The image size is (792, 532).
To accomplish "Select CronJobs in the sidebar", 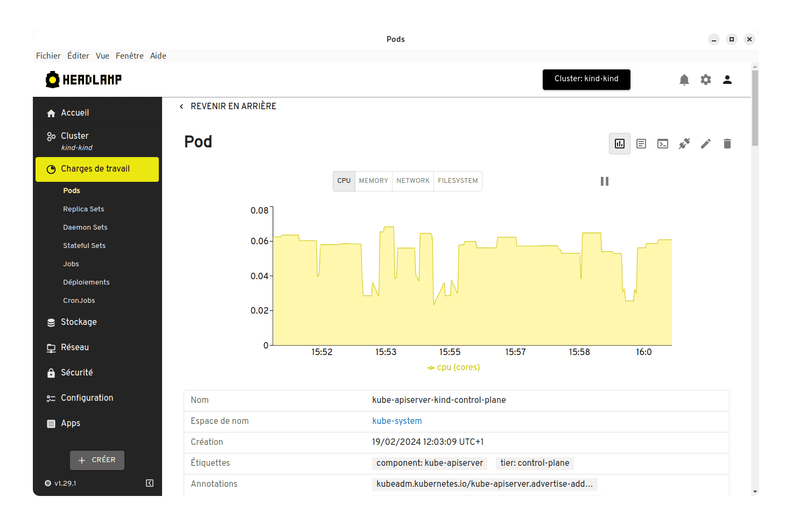I will tap(79, 301).
